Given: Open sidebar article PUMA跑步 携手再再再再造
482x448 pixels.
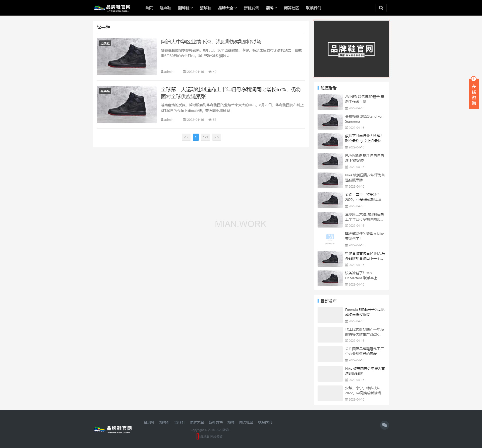Looking at the screenshot, I should (365, 158).
